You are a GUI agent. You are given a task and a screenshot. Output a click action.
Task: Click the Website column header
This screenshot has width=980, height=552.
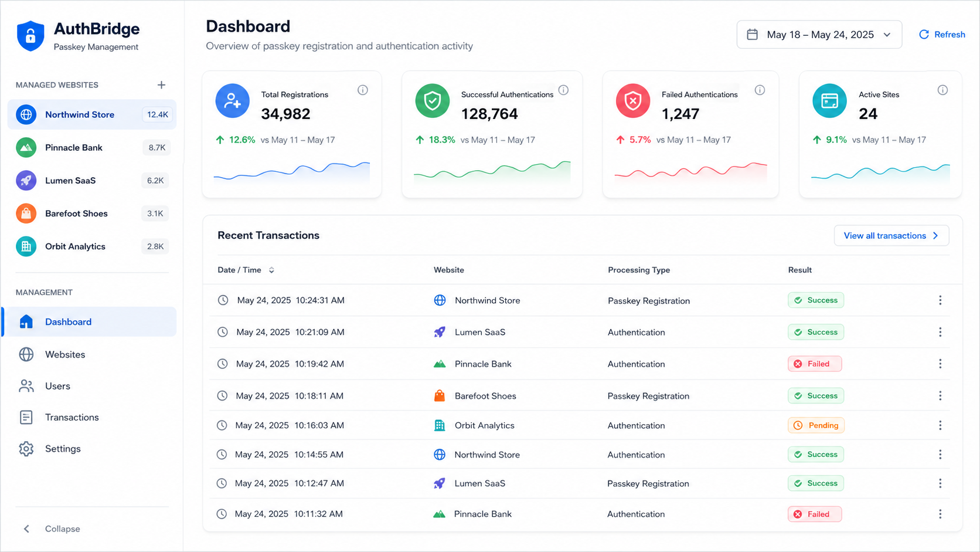click(449, 270)
